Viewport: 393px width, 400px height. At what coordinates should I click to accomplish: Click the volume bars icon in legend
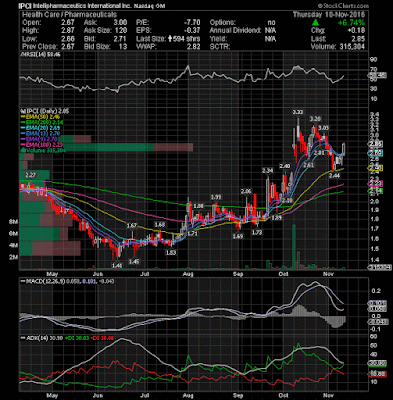click(x=23, y=151)
